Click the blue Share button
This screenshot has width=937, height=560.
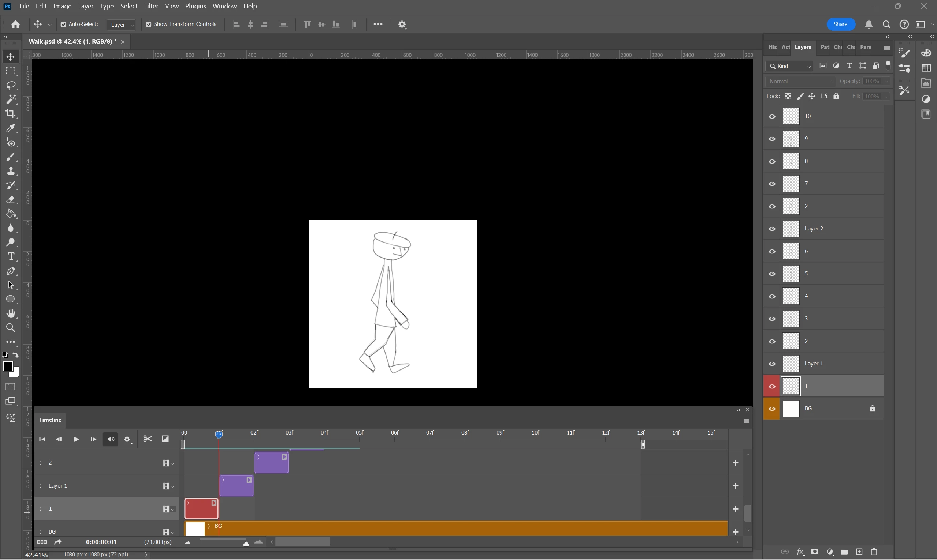pyautogui.click(x=840, y=24)
